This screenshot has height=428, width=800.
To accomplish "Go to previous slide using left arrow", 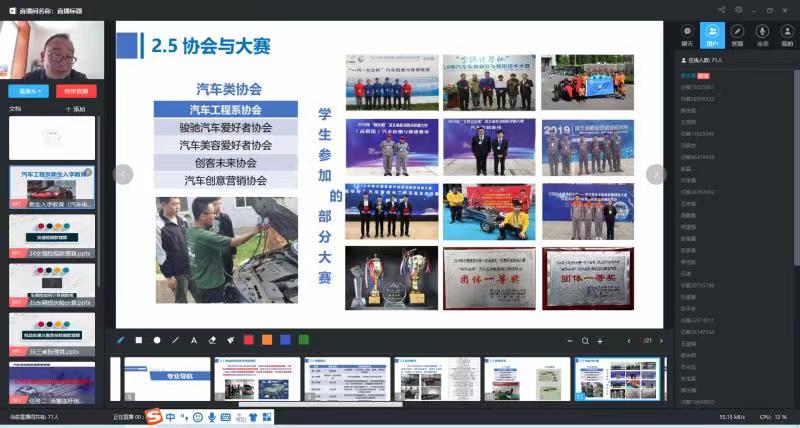I will (123, 174).
